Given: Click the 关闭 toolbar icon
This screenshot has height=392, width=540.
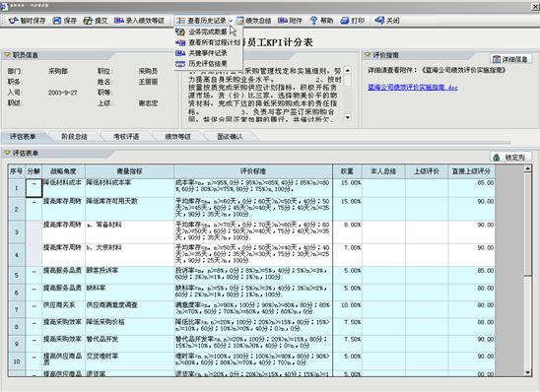Looking at the screenshot, I should click(x=379, y=21).
